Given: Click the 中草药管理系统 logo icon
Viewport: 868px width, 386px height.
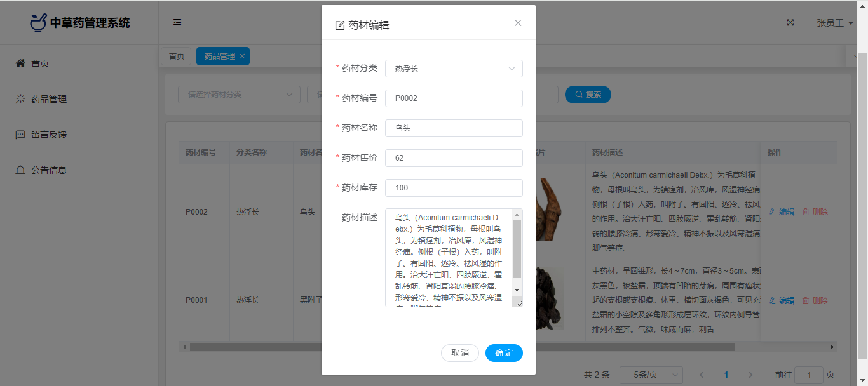Looking at the screenshot, I should (38, 23).
